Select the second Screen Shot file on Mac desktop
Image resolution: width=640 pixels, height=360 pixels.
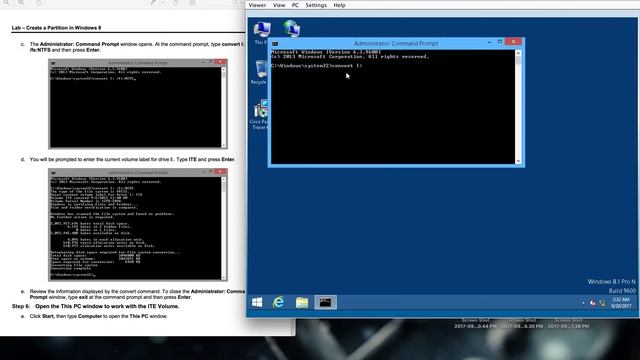[x=522, y=323]
